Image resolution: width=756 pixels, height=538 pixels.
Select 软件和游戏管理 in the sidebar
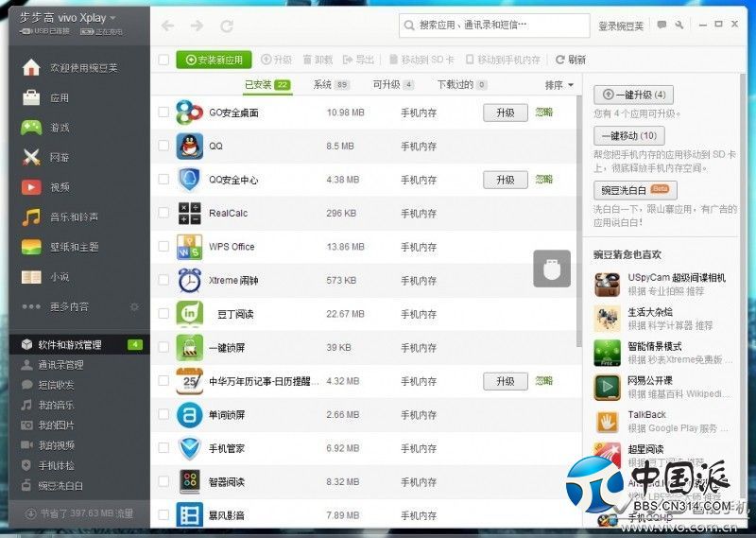[79, 344]
